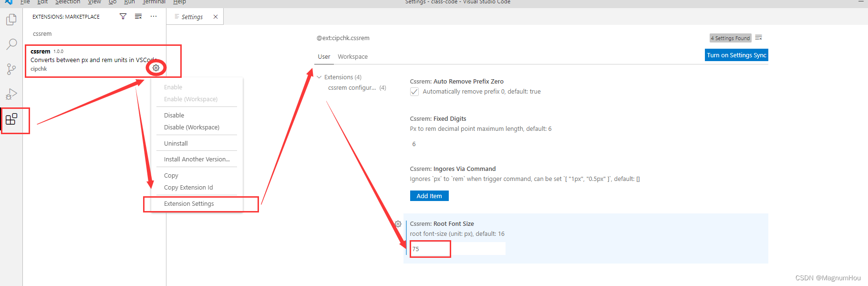Clear the settings search input icon
The image size is (868, 286).
click(x=759, y=38)
